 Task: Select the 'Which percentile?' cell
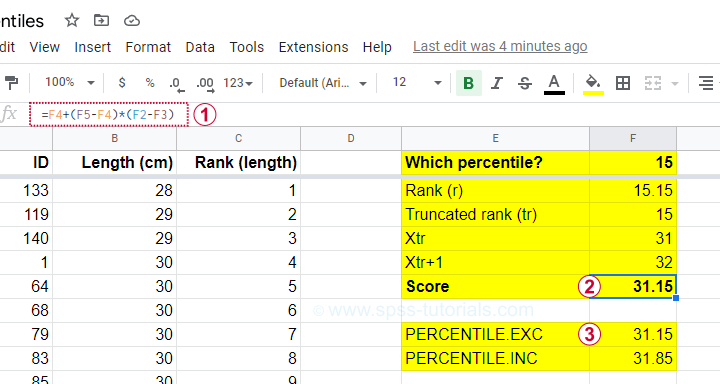(x=495, y=163)
